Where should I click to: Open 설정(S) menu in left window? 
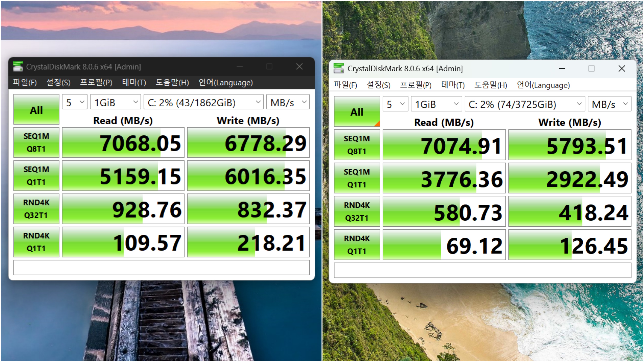coord(58,82)
